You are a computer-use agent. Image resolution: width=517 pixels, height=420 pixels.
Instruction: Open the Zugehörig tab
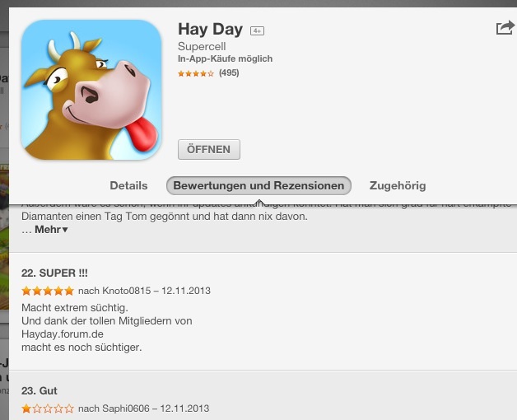click(398, 185)
